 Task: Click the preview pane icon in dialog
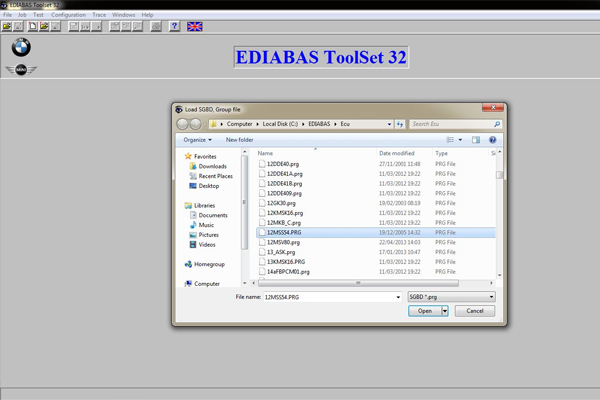click(476, 140)
